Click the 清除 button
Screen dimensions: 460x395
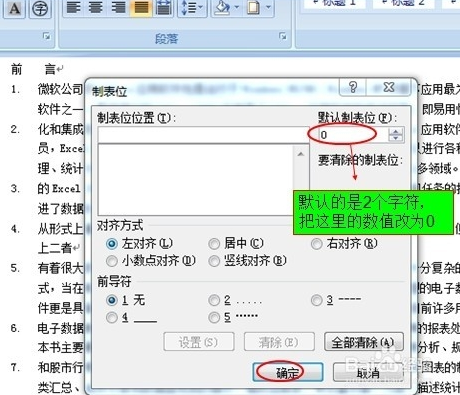click(279, 342)
